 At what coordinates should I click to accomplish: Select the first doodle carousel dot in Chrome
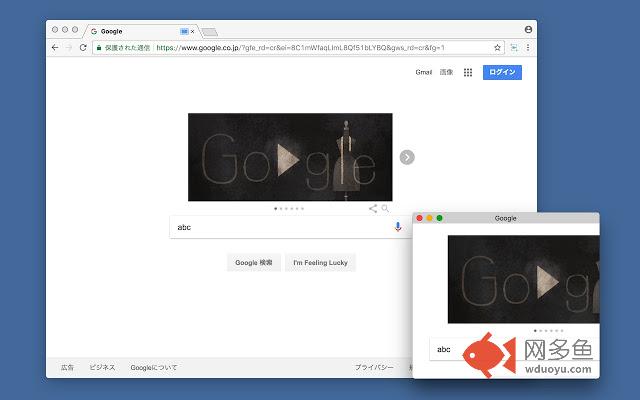[x=276, y=209]
